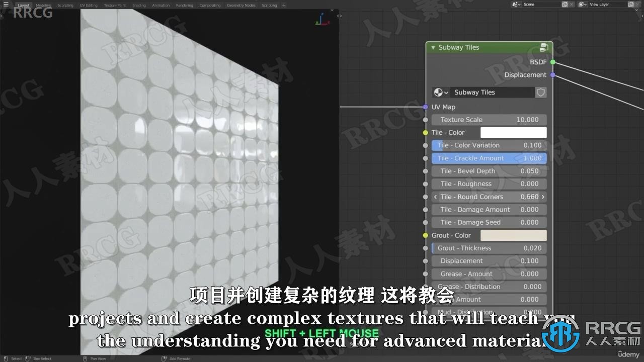
Task: Click the View Layer browse icon
Action: tap(583, 4)
